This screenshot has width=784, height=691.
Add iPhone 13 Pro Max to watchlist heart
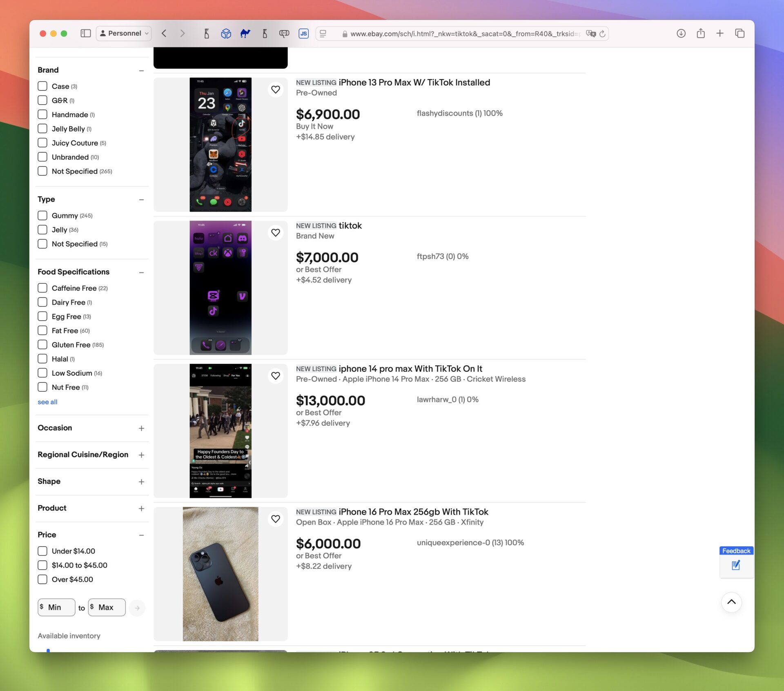(x=276, y=89)
